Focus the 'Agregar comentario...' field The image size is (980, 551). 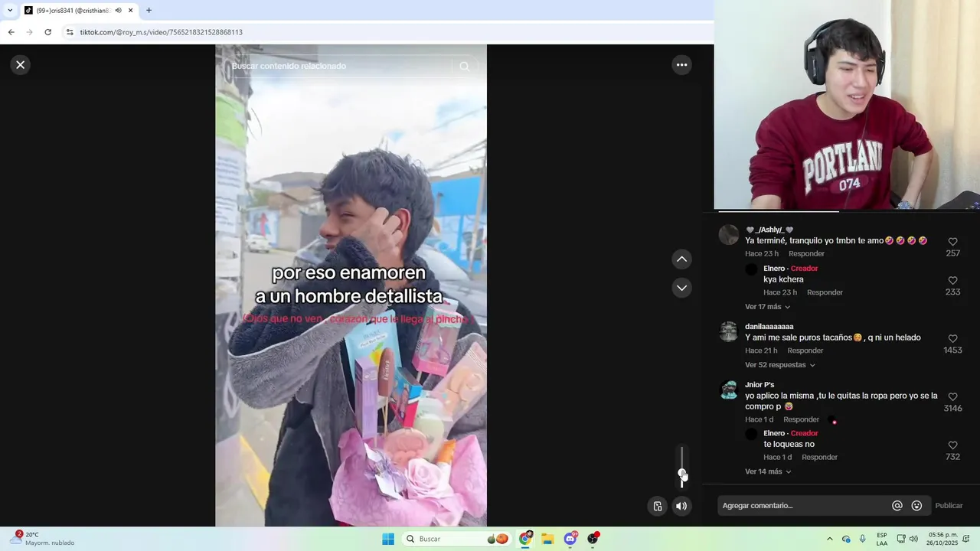coord(802,506)
